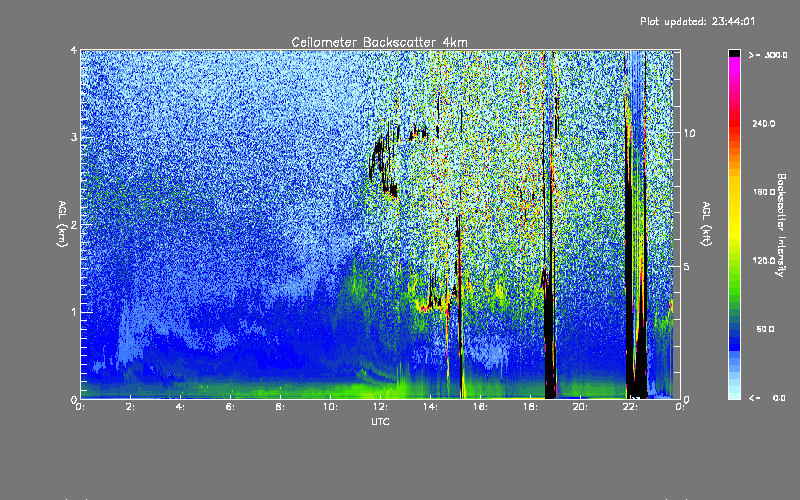Screen dimensions: 800x500
Task: Click the 3 tick on the km axis
Action: click(74, 137)
